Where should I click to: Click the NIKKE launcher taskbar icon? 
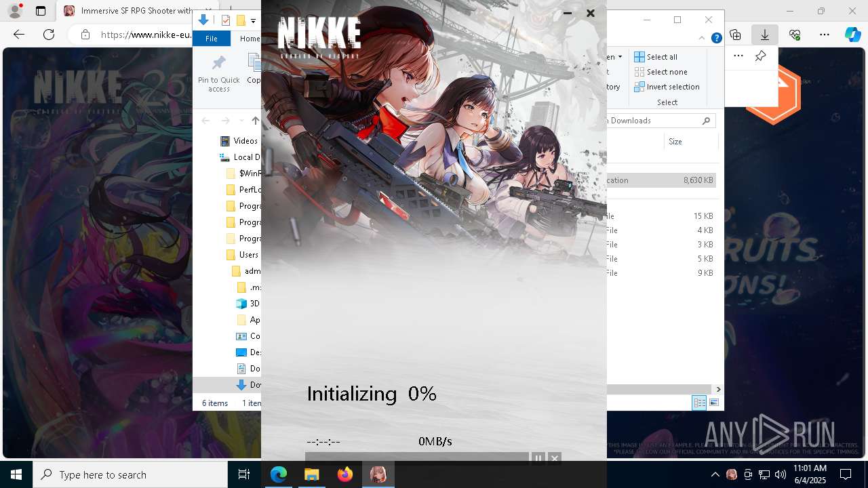click(x=378, y=474)
